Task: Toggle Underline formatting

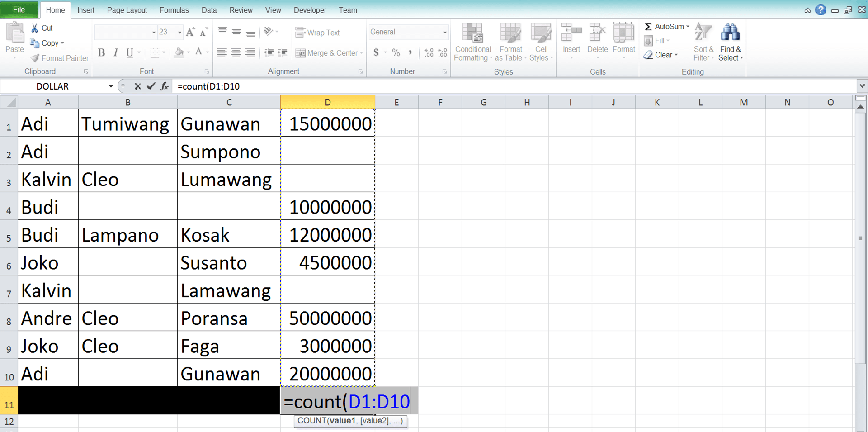Action: [130, 53]
